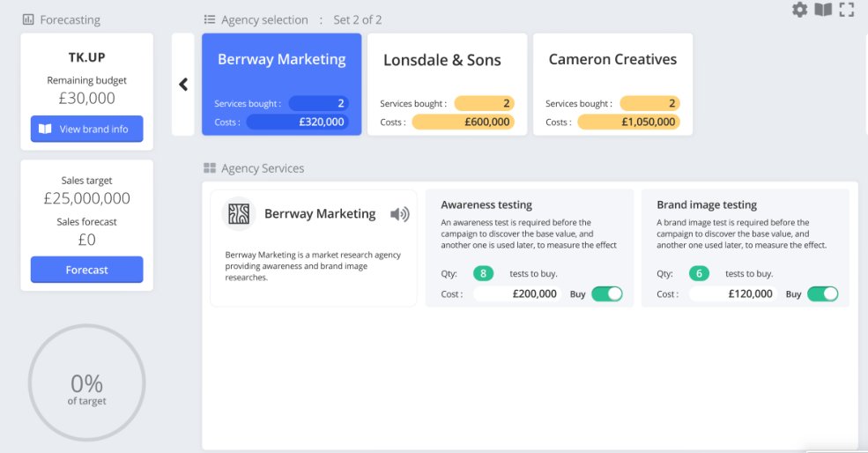Open the settings gear icon
This screenshot has height=453, width=868.
pos(799,10)
